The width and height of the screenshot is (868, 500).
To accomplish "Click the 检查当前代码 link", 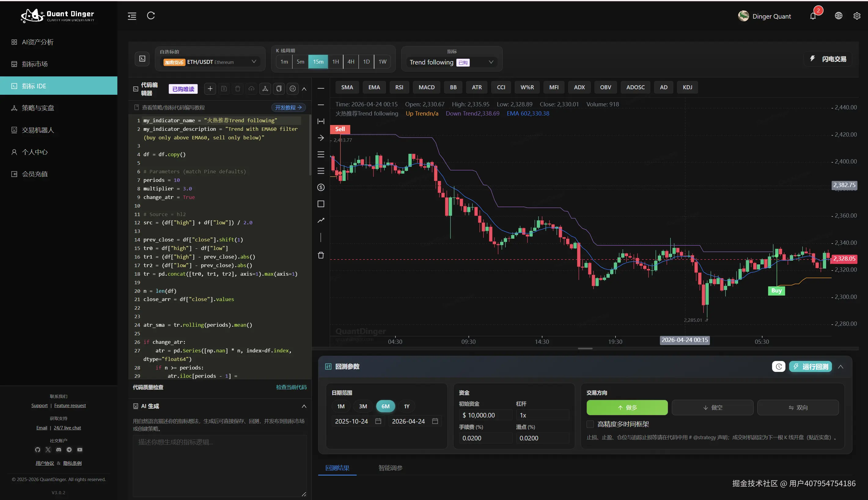I will tap(291, 387).
